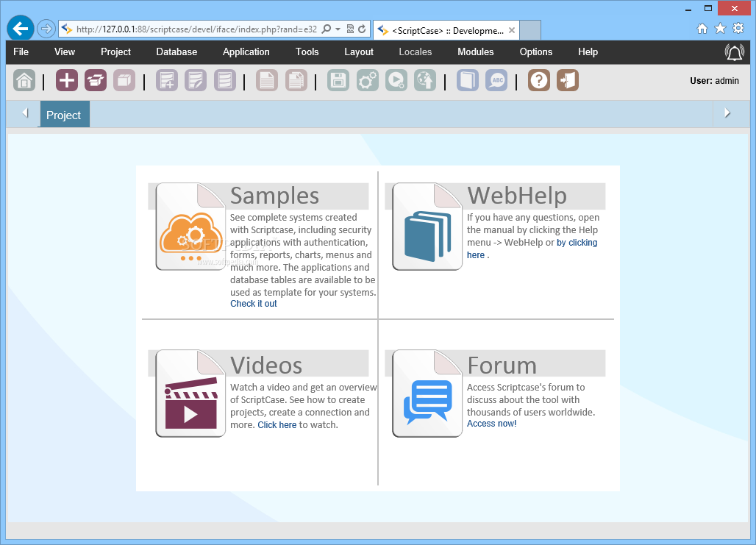Click the browser home icon
The height and width of the screenshot is (545, 756).
702,29
